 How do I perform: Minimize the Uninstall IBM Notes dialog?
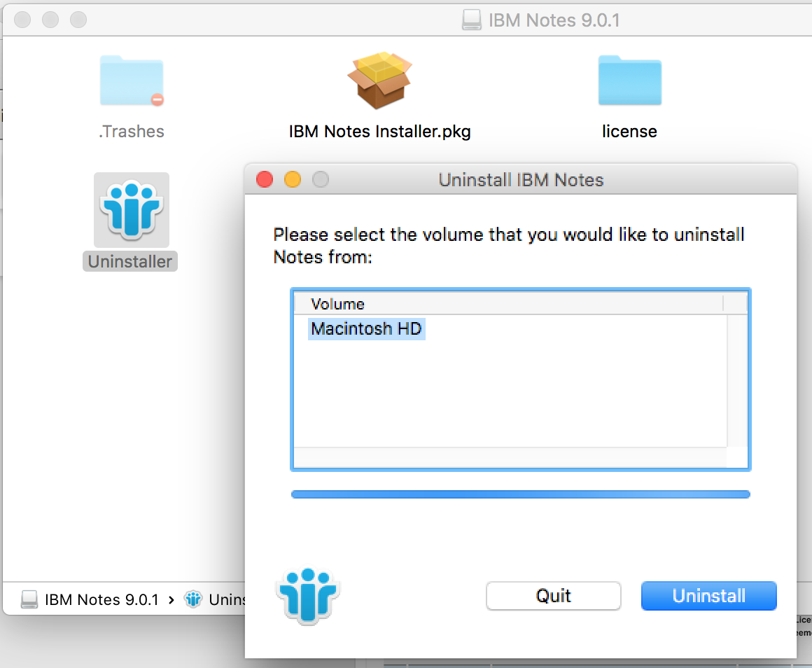click(293, 180)
